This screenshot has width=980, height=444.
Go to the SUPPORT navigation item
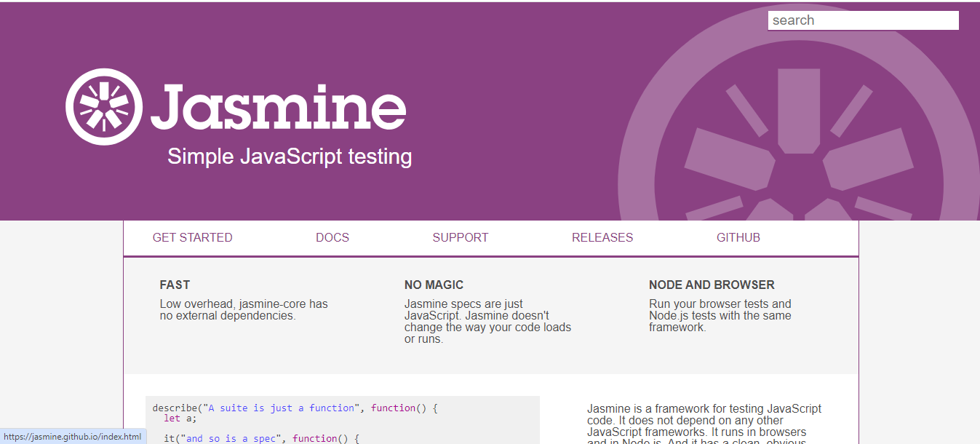(x=460, y=237)
